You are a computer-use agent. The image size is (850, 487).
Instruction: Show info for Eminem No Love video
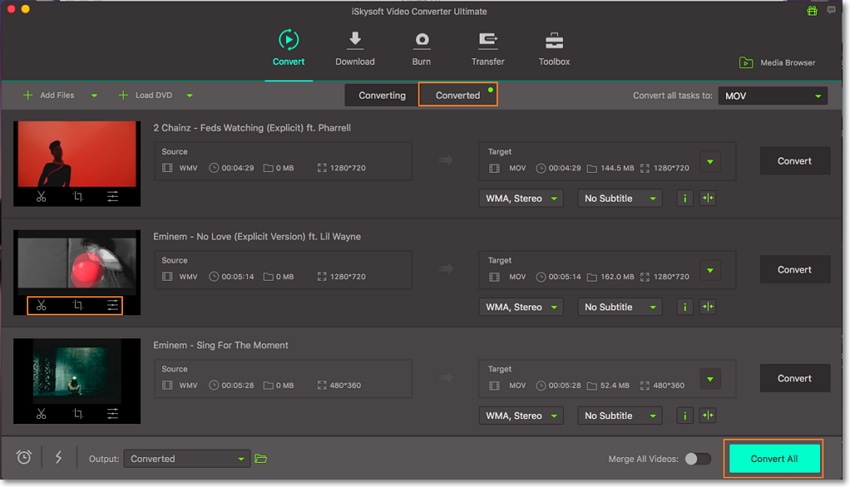tap(685, 307)
